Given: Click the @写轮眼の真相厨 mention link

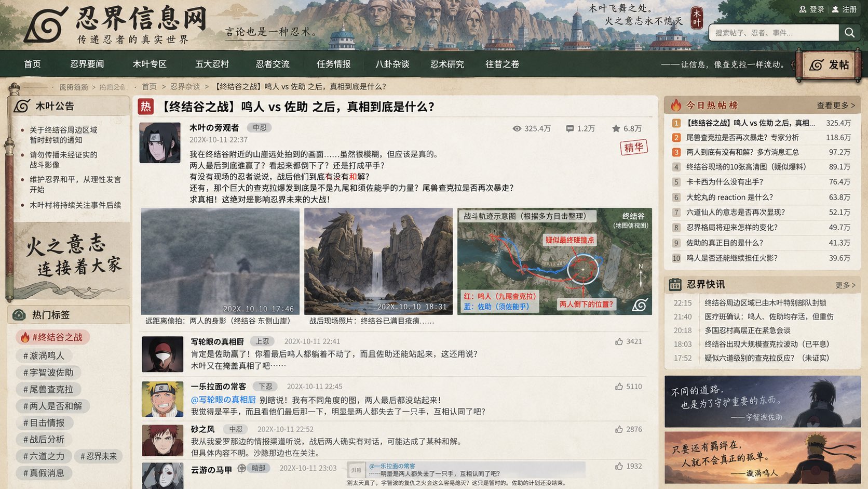Looking at the screenshot, I should pos(223,400).
